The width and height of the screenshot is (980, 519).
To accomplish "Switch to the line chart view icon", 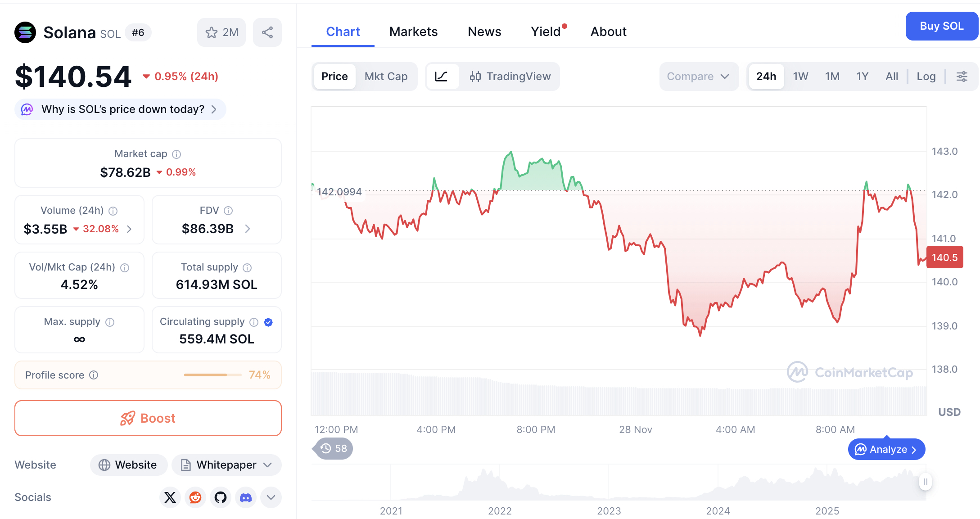I will click(x=442, y=77).
